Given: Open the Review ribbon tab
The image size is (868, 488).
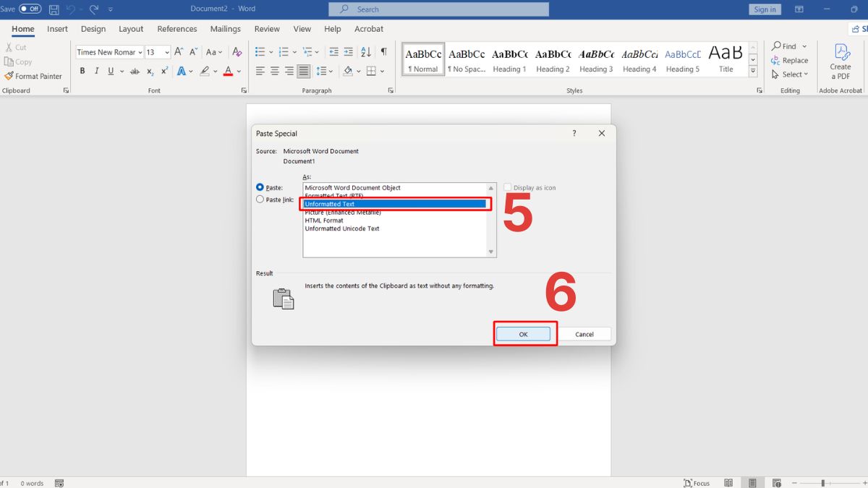Looking at the screenshot, I should click(266, 29).
